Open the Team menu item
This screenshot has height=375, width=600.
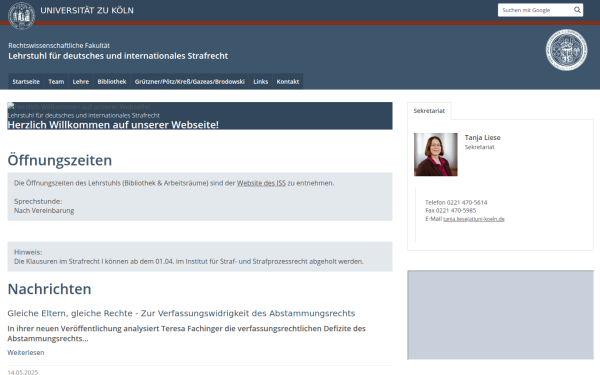[56, 82]
